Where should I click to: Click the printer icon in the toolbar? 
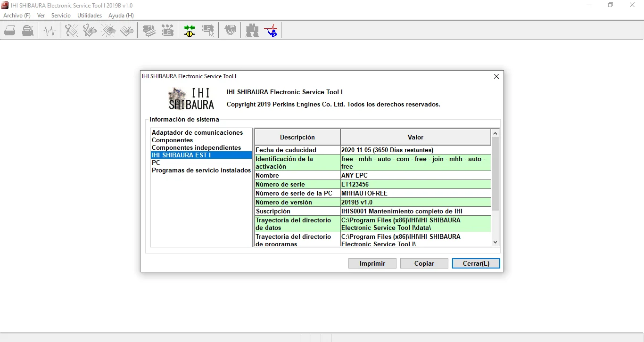point(10,31)
